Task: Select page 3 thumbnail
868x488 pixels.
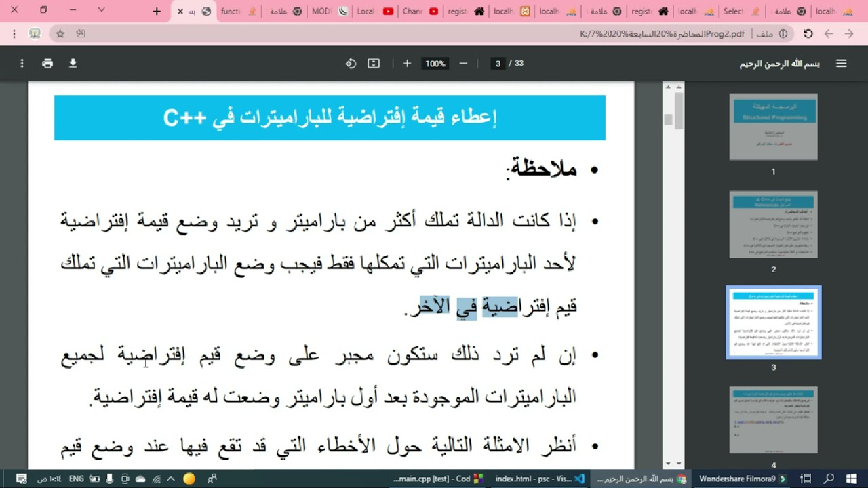Action: [x=773, y=322]
